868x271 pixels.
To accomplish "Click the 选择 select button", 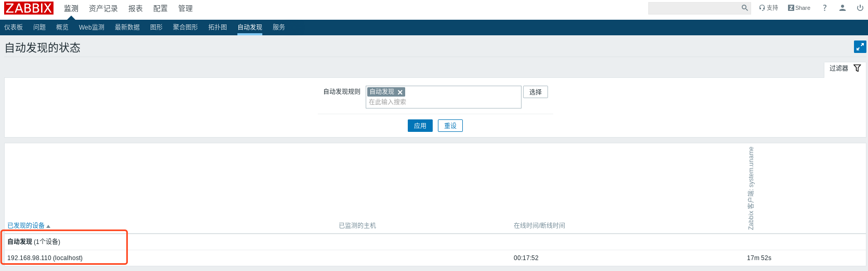I will point(535,92).
